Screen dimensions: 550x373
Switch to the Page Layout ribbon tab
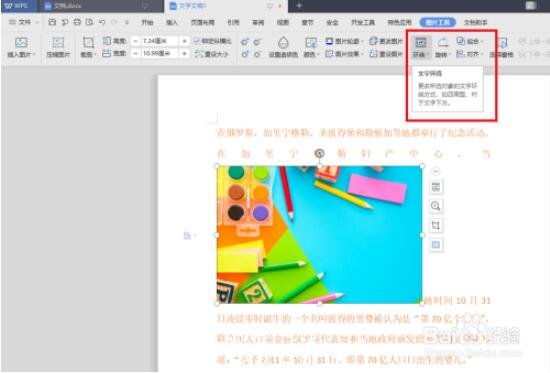click(x=202, y=22)
